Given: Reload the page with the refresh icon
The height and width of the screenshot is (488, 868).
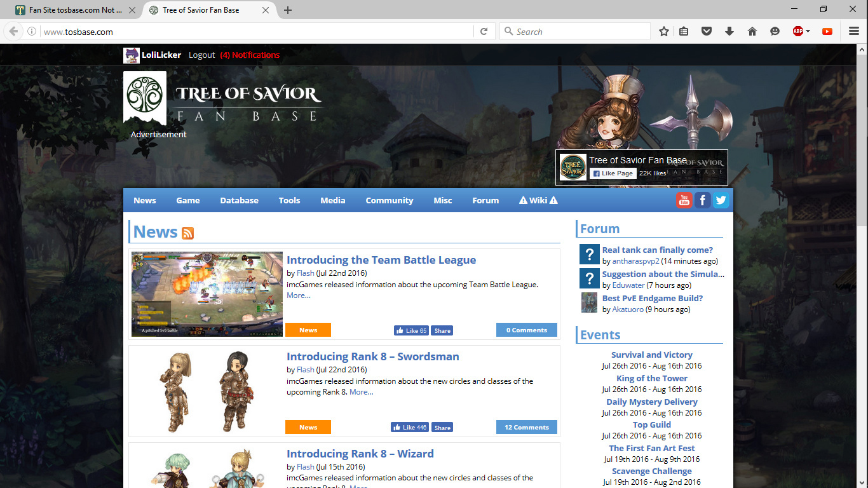Looking at the screenshot, I should pyautogui.click(x=484, y=31).
